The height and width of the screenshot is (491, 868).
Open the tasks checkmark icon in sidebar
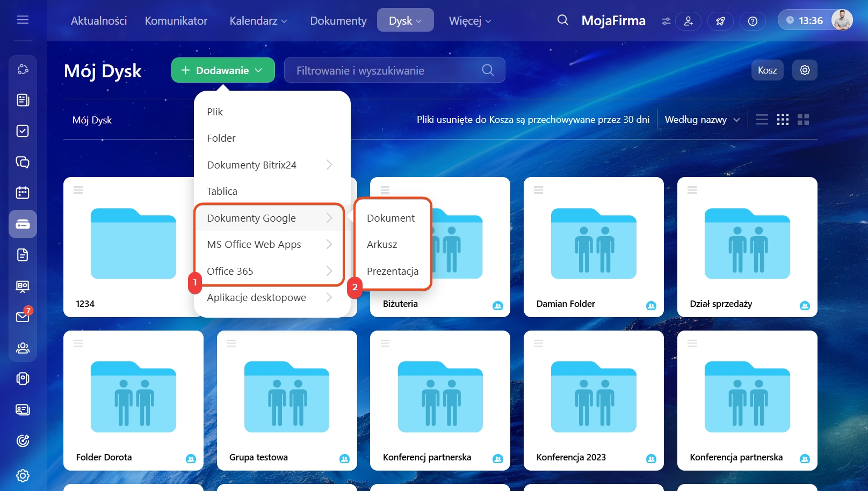coord(23,131)
